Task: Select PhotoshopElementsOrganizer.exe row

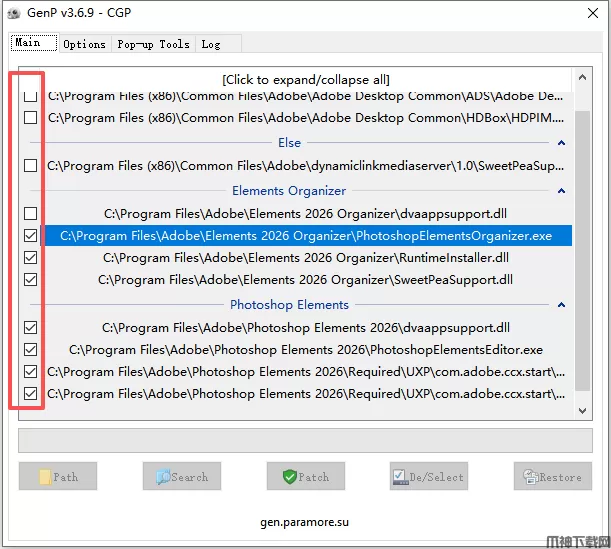Action: pos(306,235)
